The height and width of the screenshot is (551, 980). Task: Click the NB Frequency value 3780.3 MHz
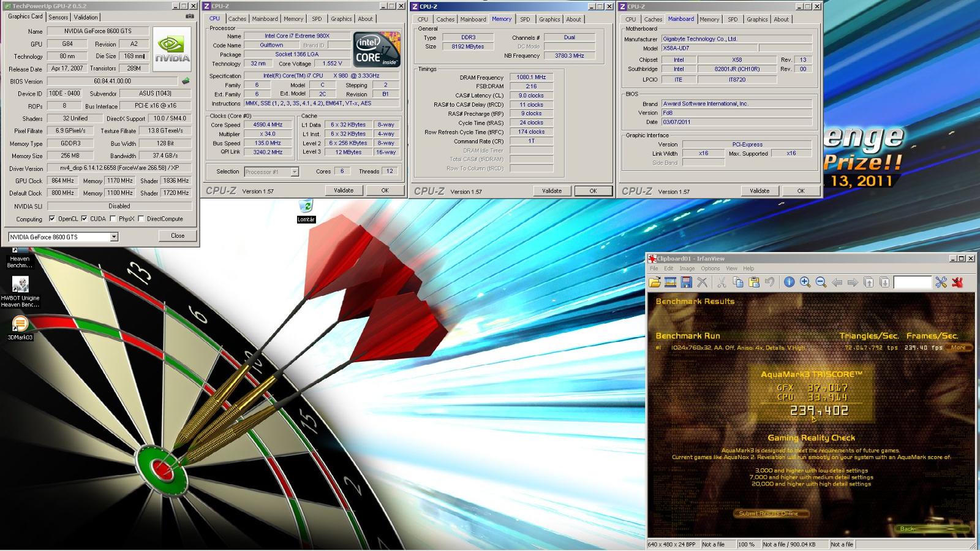coord(570,56)
